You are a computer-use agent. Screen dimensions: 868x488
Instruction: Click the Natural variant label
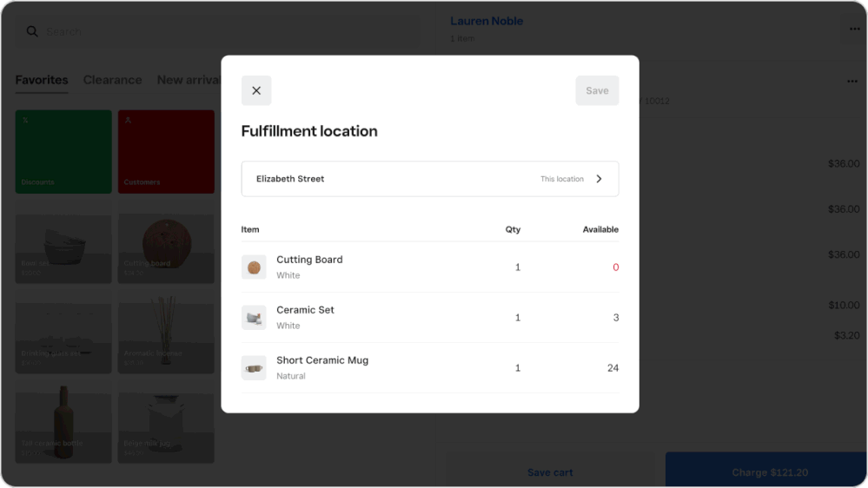point(290,376)
